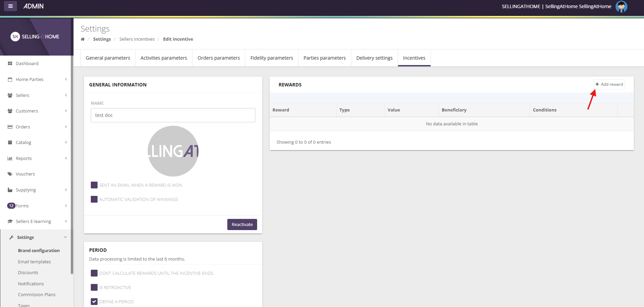Click the Customers people icon

point(10,111)
